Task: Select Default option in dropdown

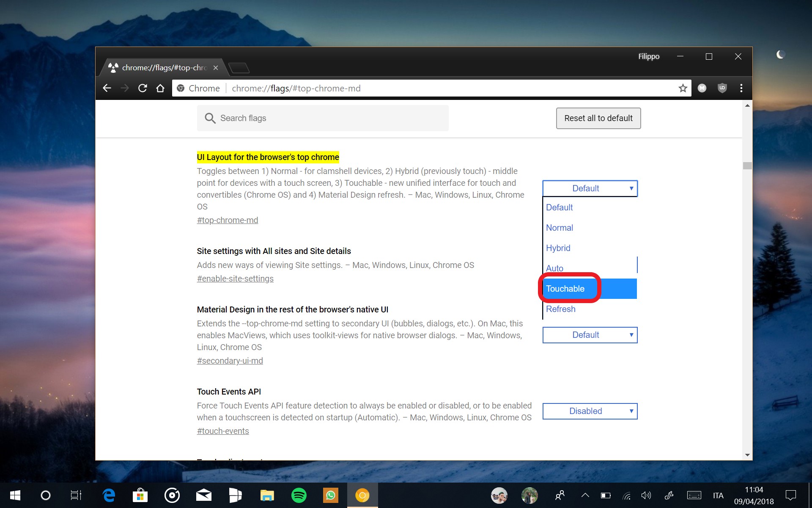Action: point(558,207)
